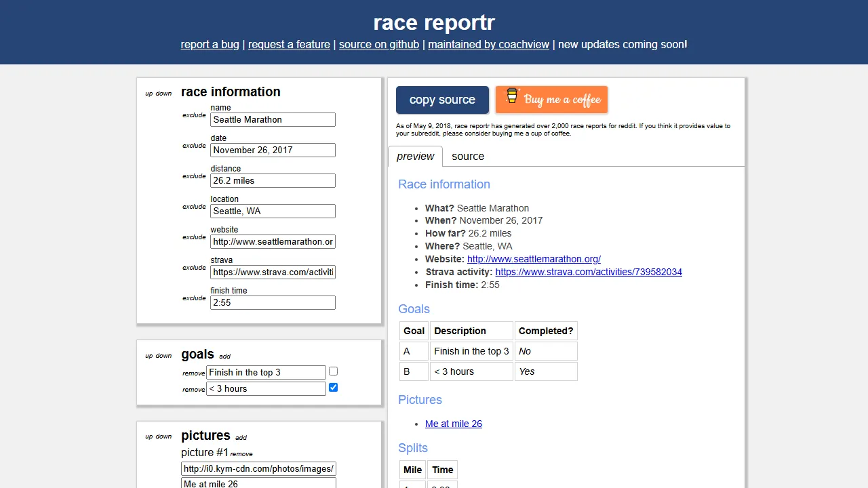
Task: Click inside the race name input field
Action: [x=273, y=119]
